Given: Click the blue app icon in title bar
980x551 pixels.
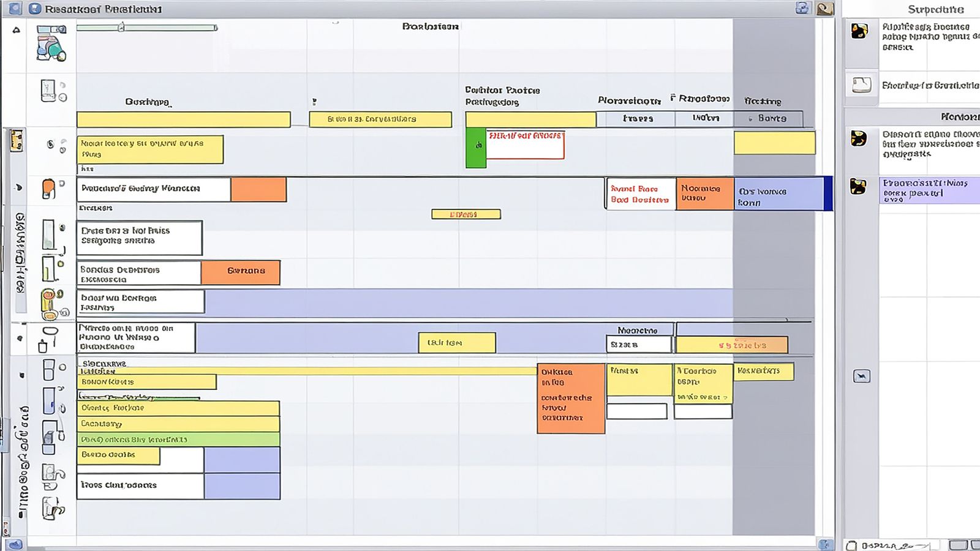Looking at the screenshot, I should (35, 9).
